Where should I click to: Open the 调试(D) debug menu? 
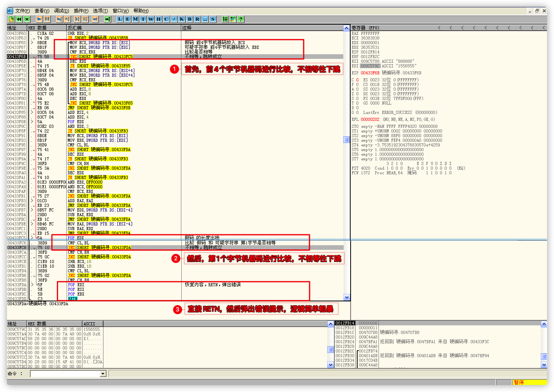pos(62,11)
